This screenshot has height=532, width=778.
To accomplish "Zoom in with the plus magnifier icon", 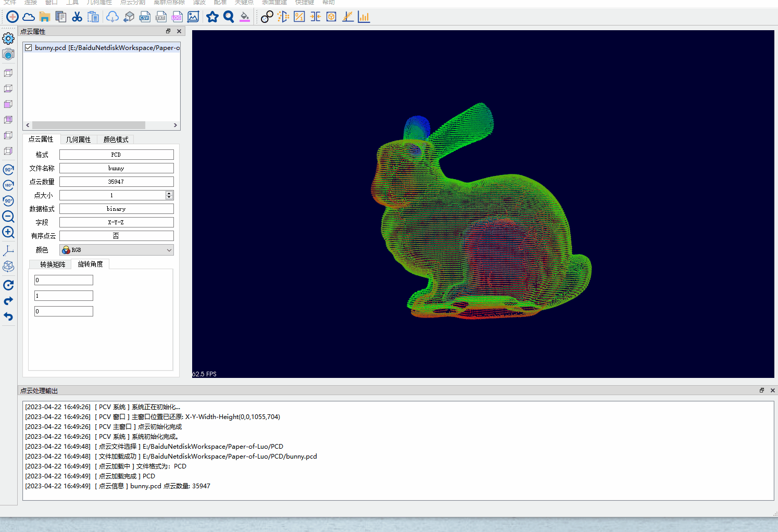I will (8, 232).
